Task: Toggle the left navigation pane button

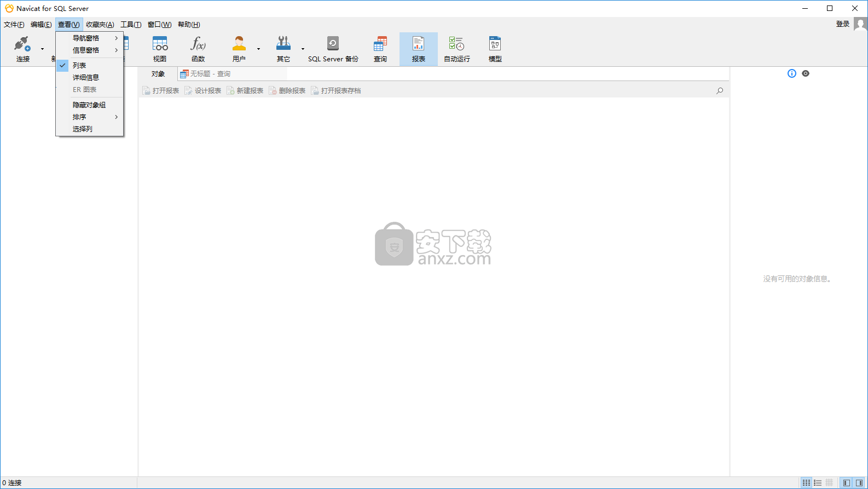Action: click(847, 483)
